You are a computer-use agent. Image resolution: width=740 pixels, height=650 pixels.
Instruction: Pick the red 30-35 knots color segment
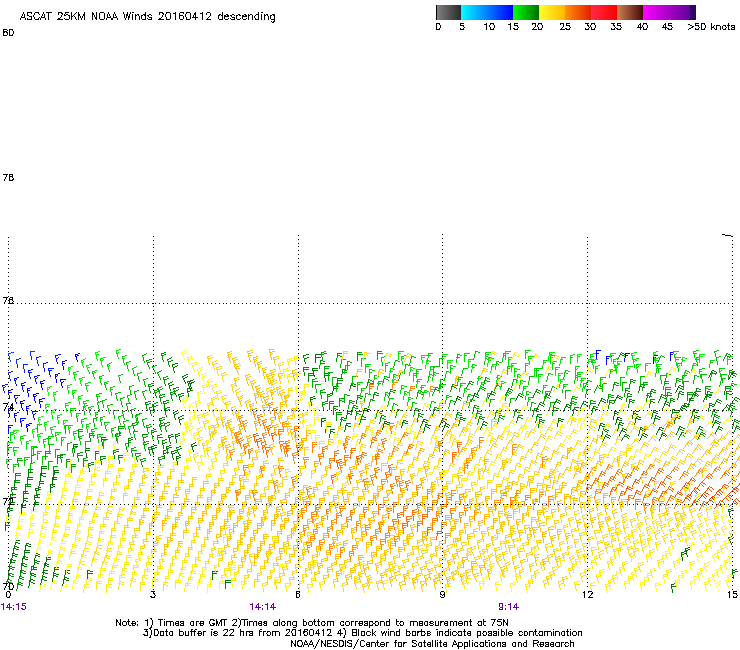coord(604,12)
